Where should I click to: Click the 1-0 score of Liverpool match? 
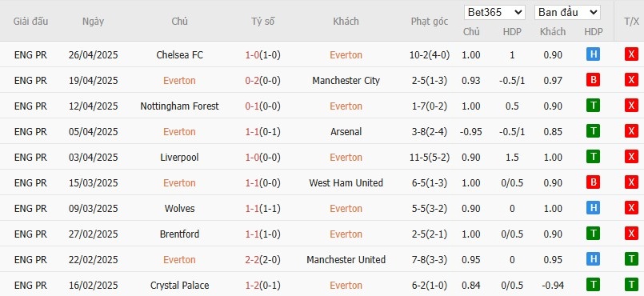(x=252, y=158)
